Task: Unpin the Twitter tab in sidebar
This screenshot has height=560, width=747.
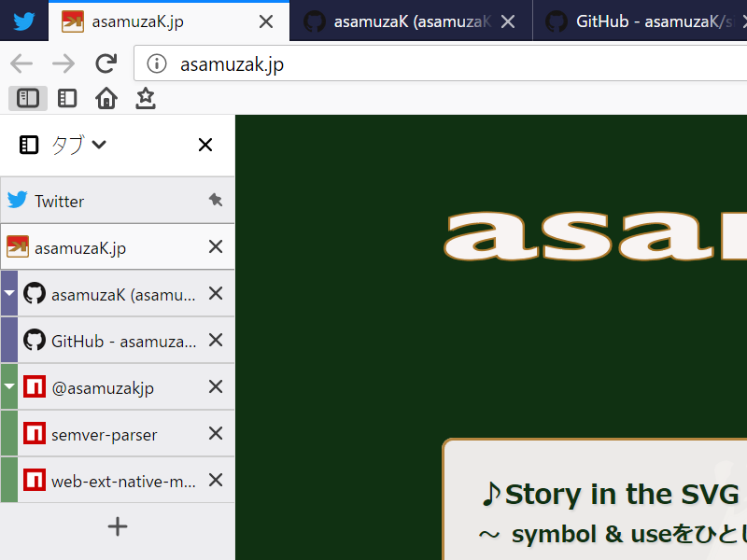Action: pyautogui.click(x=215, y=200)
